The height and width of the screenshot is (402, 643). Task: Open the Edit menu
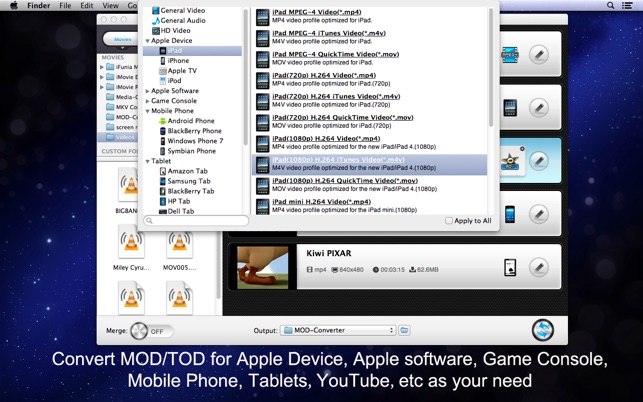tap(87, 5)
